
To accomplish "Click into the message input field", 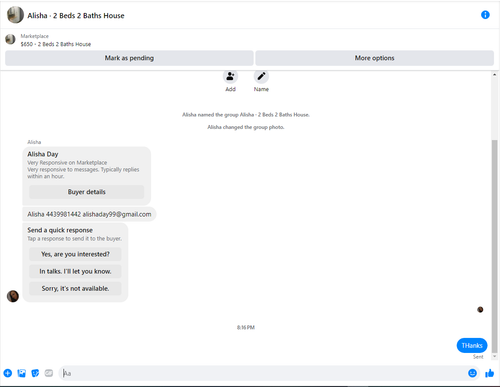I will click(263, 373).
